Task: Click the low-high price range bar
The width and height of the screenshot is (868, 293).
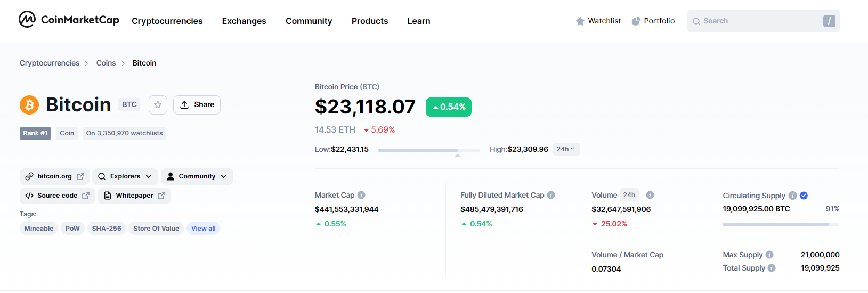Action: click(x=428, y=150)
